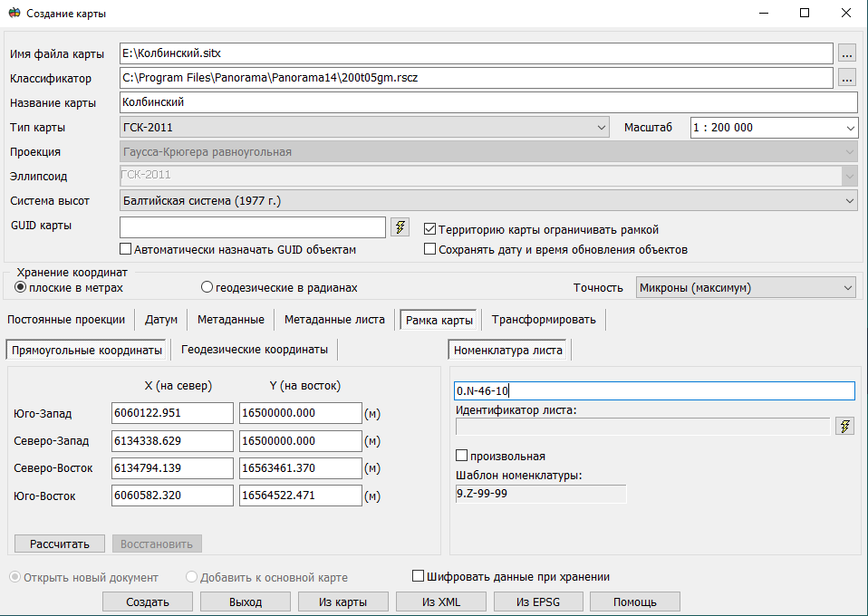Viewport: 868px width, 616px height.
Task: Click Название карты input field
Action: click(x=476, y=102)
